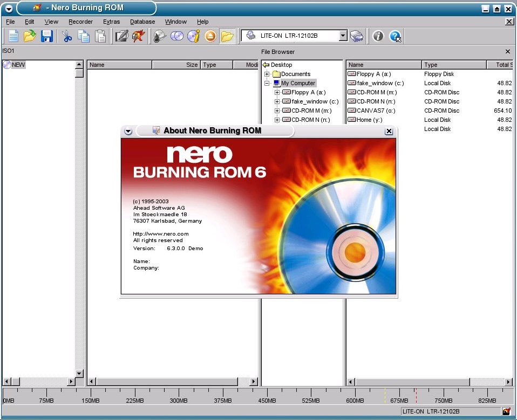Close the File Browser pane

pos(508,51)
